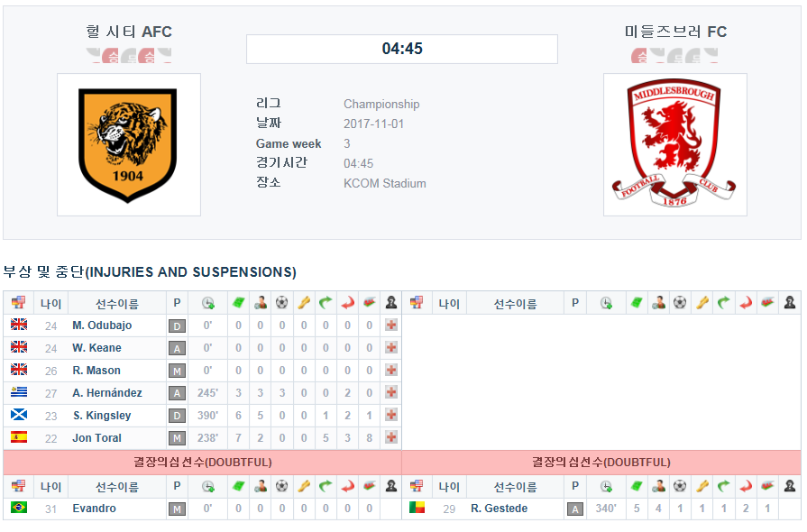Image resolution: width=807 pixels, height=532 pixels.
Task: Click the injury red cross icon for Jon Toral
Action: pos(391,437)
